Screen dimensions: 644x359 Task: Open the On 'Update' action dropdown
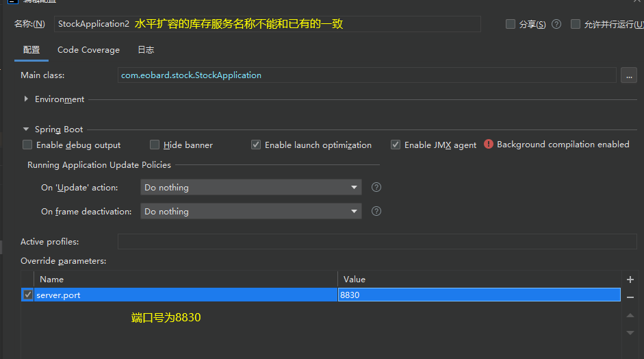coord(250,187)
